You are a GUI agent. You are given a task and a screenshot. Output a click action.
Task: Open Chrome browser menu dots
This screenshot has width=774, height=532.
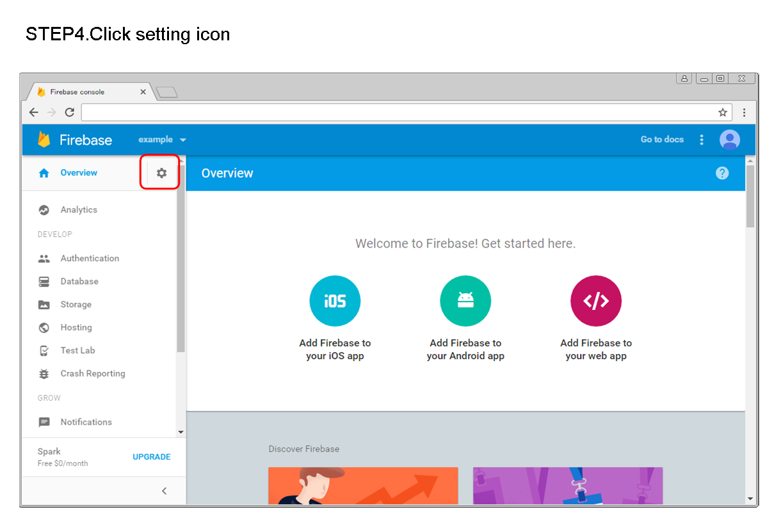point(744,113)
